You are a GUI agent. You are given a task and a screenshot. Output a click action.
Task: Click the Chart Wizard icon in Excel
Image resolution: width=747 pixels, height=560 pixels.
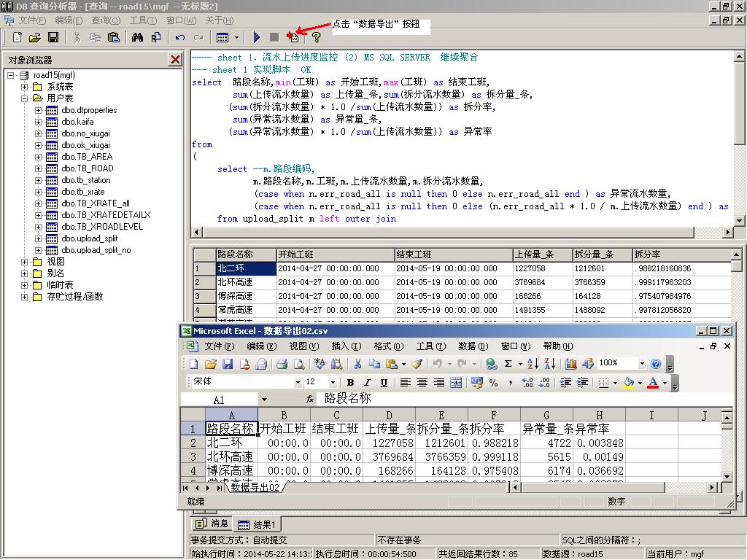coord(570,364)
